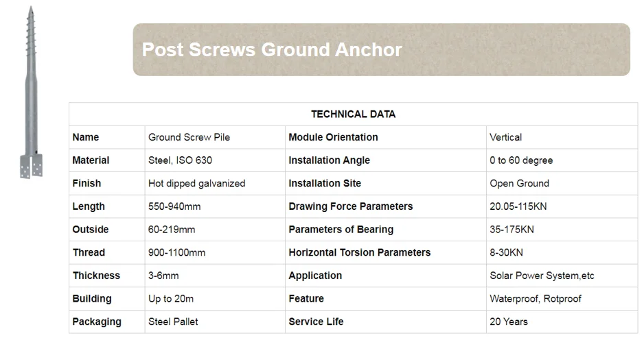The width and height of the screenshot is (644, 338).
Task: Select the 550-940mm length value
Action: pos(174,206)
